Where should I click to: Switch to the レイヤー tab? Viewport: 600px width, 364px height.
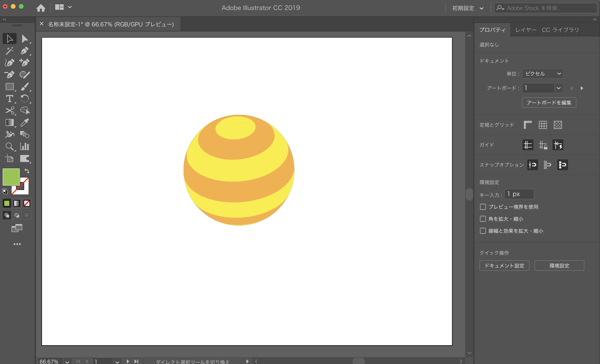(525, 29)
